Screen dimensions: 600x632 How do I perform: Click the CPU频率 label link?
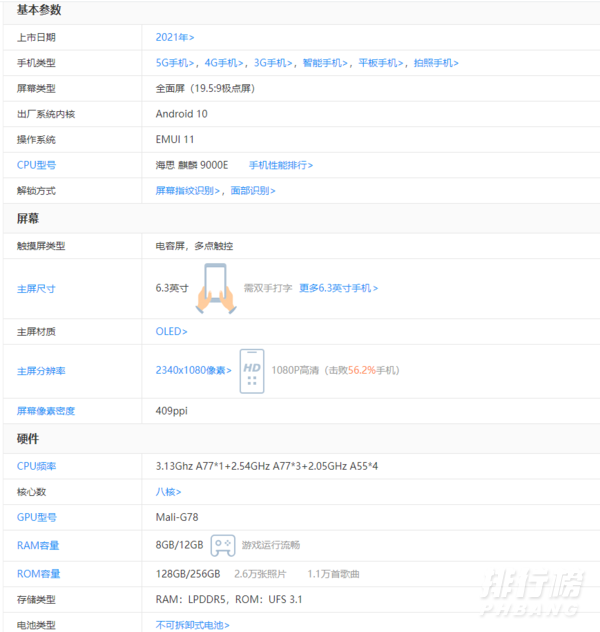coord(36,466)
